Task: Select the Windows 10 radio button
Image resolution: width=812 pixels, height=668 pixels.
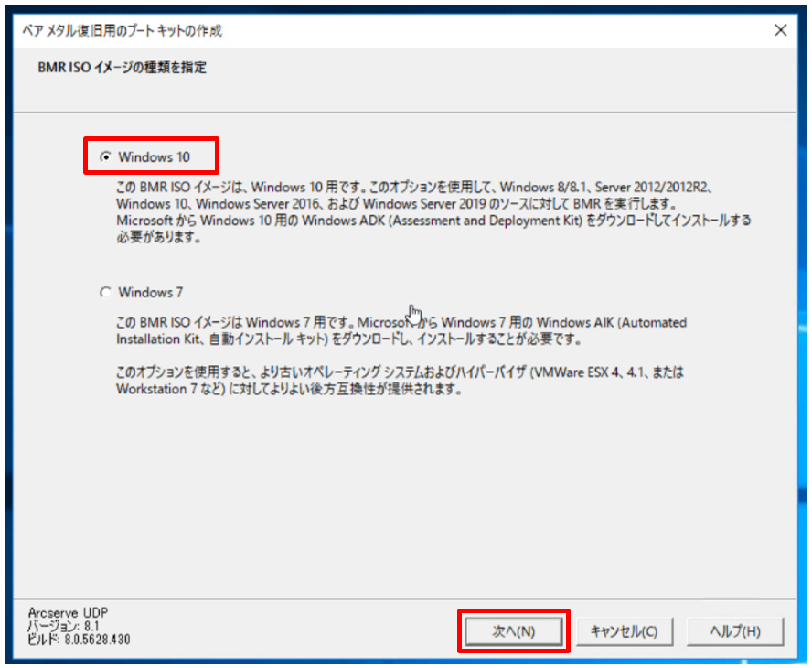Action: pos(106,156)
